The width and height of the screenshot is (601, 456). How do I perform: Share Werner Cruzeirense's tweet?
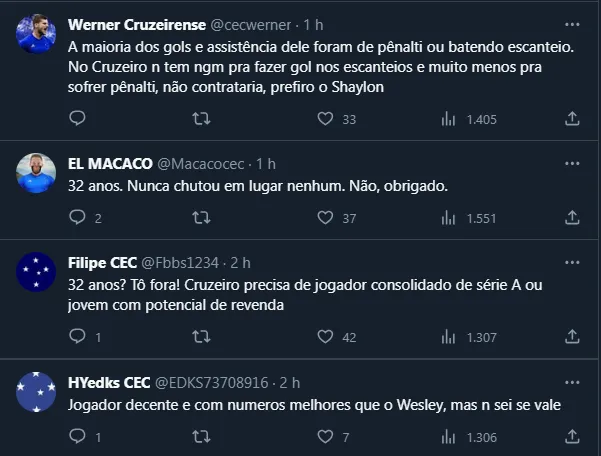coord(572,119)
